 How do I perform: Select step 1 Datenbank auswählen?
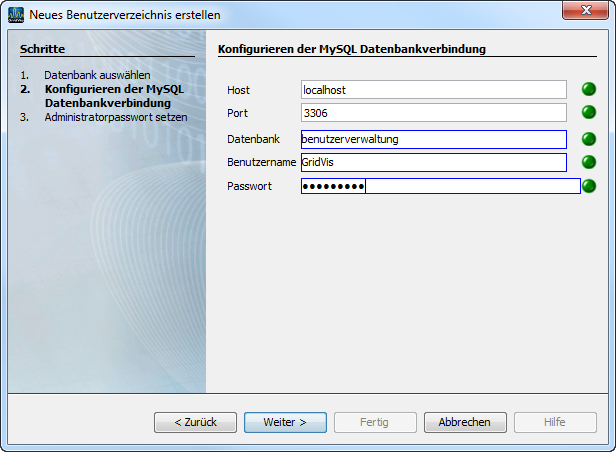tap(97, 75)
